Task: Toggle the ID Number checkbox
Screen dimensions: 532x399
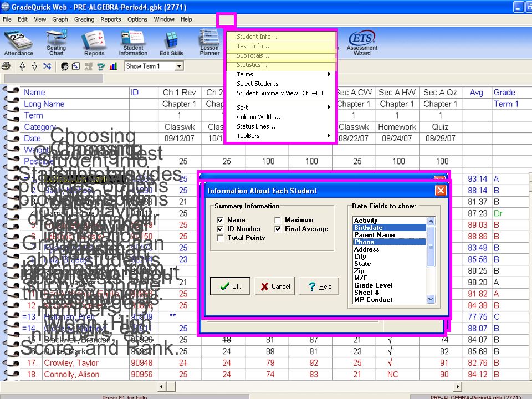Action: click(220, 229)
